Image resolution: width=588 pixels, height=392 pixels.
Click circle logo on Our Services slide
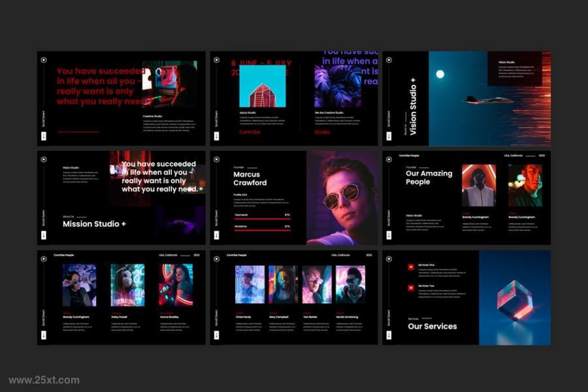tap(389, 259)
